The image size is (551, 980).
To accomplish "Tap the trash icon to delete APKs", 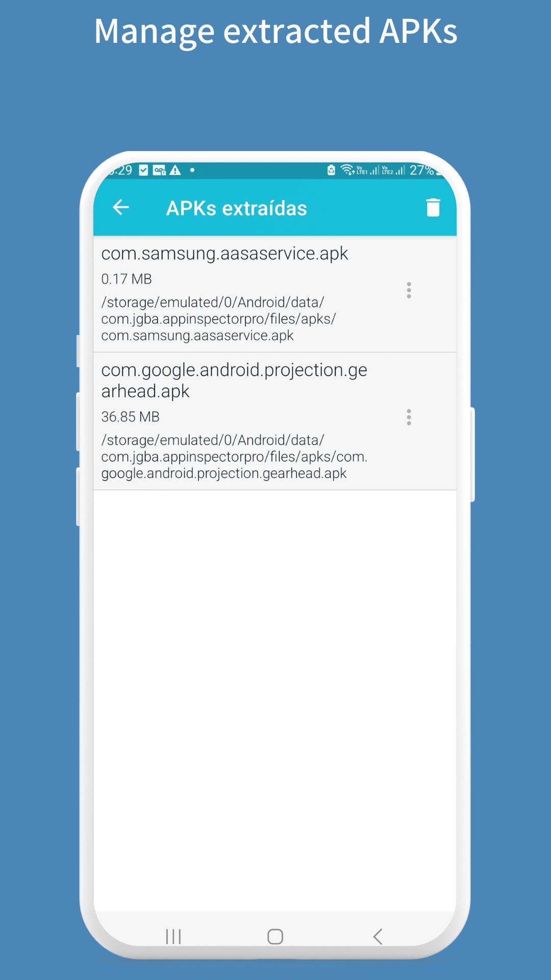I will click(433, 207).
